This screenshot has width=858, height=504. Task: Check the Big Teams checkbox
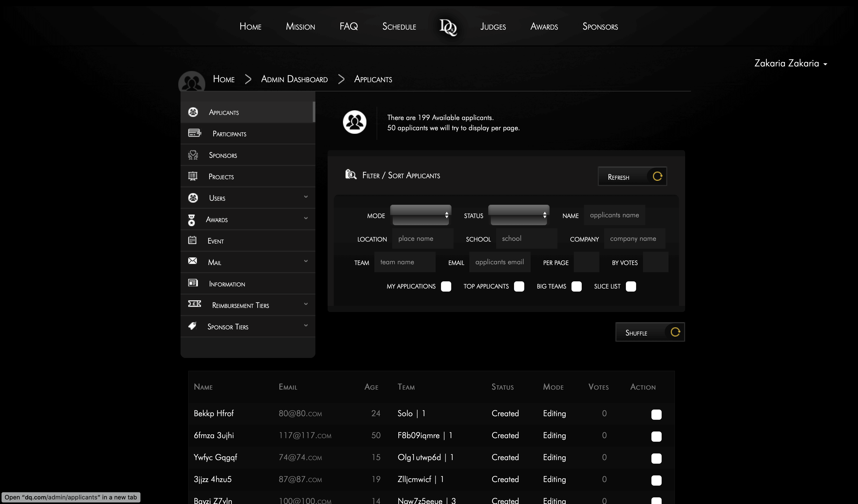pos(576,286)
